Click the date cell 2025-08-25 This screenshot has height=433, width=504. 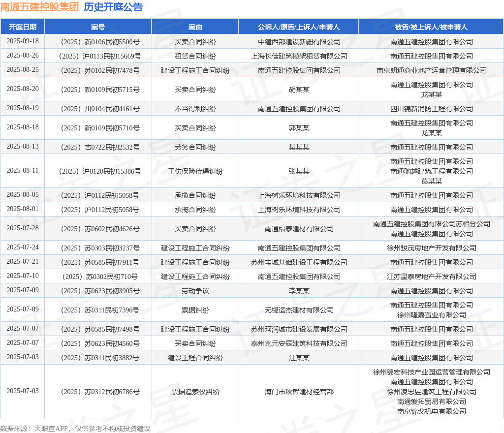(23, 70)
